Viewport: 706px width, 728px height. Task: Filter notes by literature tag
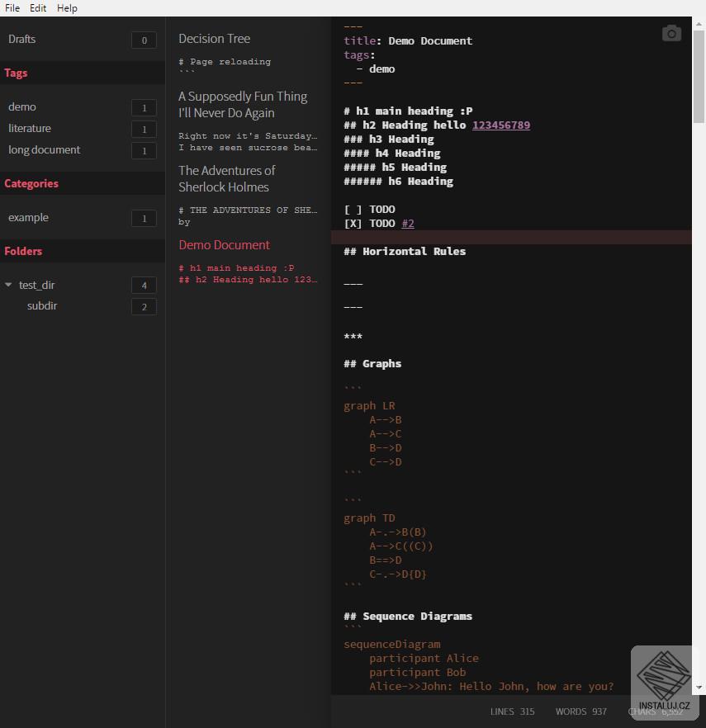point(30,128)
